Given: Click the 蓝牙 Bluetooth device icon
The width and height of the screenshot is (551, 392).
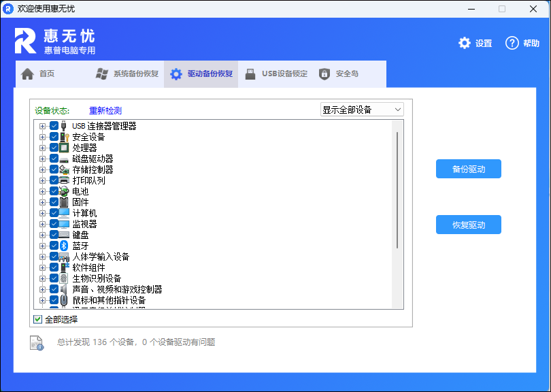Looking at the screenshot, I should pyautogui.click(x=63, y=245).
